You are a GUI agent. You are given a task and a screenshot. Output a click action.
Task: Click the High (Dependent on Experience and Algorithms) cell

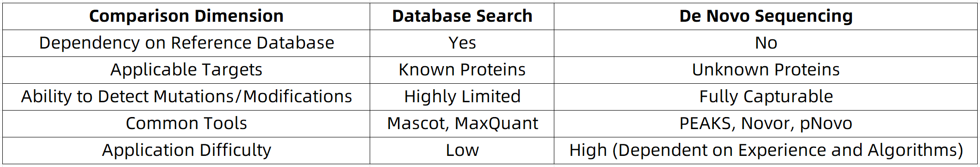tap(766, 150)
